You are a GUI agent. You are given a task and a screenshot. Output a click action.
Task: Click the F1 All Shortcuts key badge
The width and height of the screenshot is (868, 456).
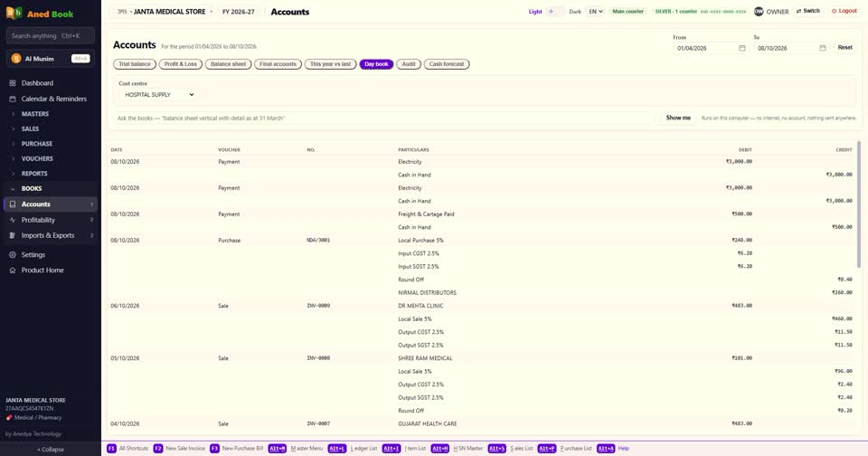(x=111, y=448)
